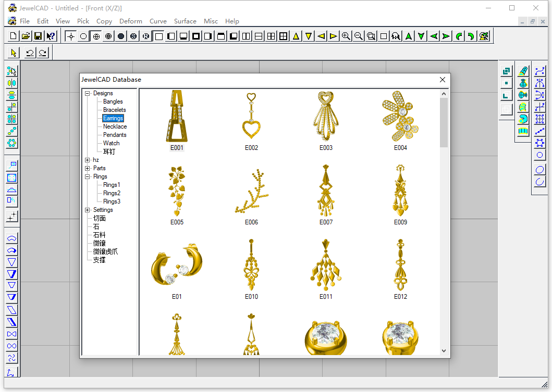Select the 切面 tree item
Screen dimensions: 552x392
tap(99, 218)
